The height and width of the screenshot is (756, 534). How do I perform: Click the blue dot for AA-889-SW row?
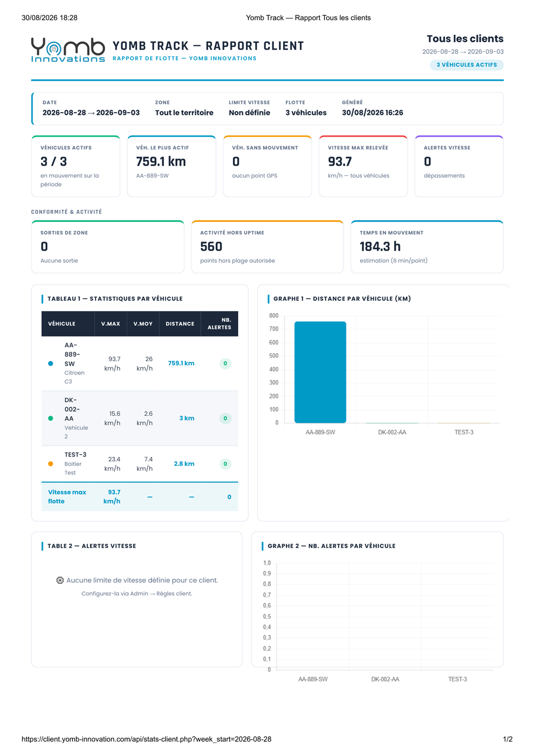point(51,363)
